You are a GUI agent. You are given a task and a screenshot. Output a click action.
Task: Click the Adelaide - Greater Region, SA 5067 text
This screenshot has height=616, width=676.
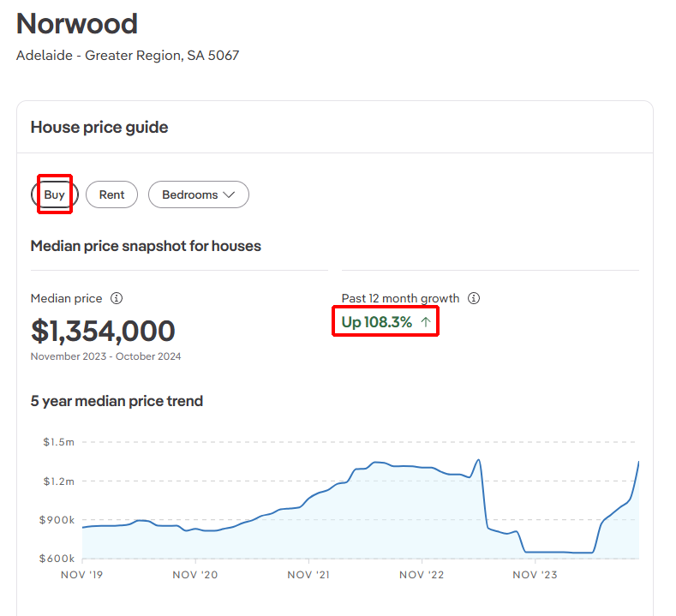click(128, 56)
